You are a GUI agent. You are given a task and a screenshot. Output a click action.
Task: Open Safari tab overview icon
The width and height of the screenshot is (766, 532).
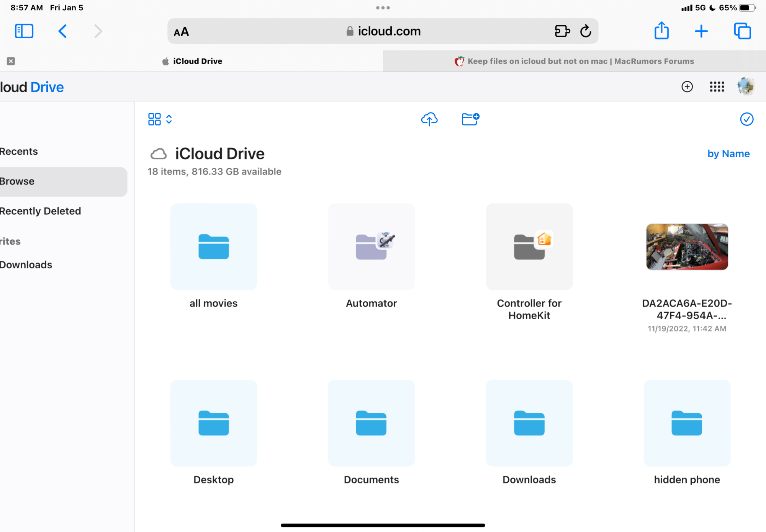pyautogui.click(x=742, y=31)
